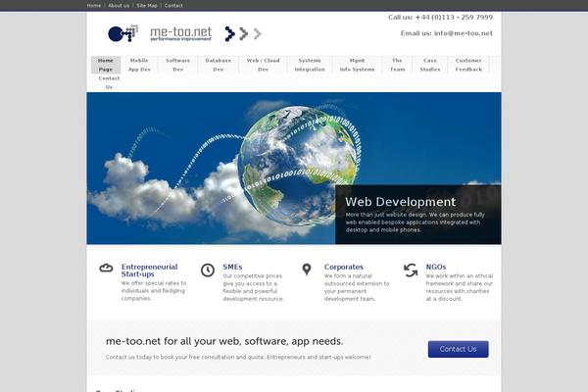Click the 'for all your web, software, app needs' headline
The width and height of the screenshot is (588, 392).
coord(224,341)
